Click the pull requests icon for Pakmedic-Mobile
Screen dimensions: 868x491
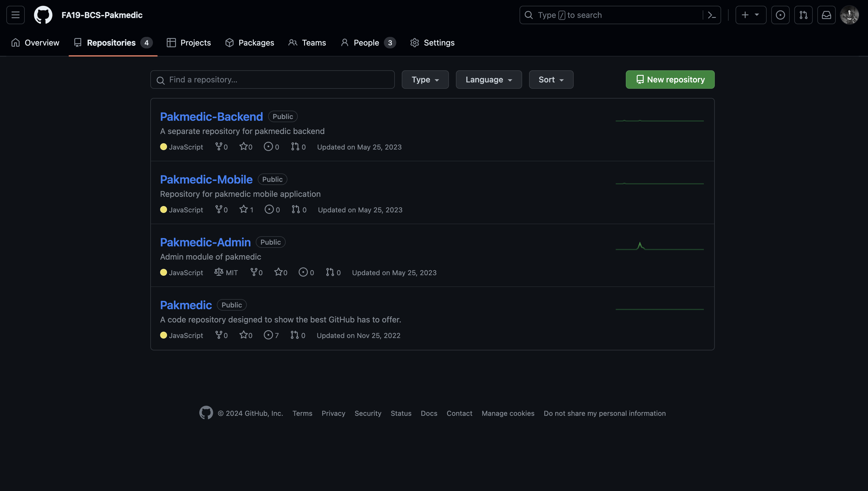point(296,209)
